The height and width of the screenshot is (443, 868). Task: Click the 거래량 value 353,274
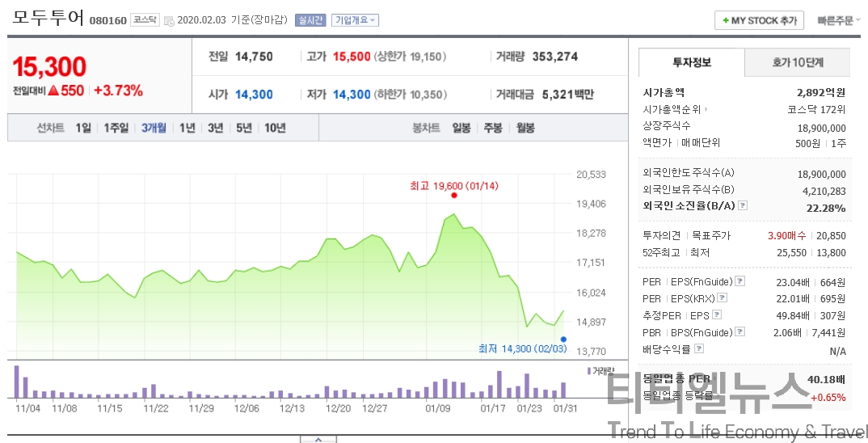554,57
